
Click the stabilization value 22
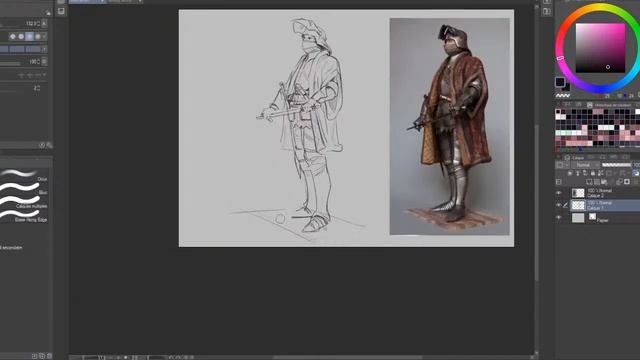(37, 88)
